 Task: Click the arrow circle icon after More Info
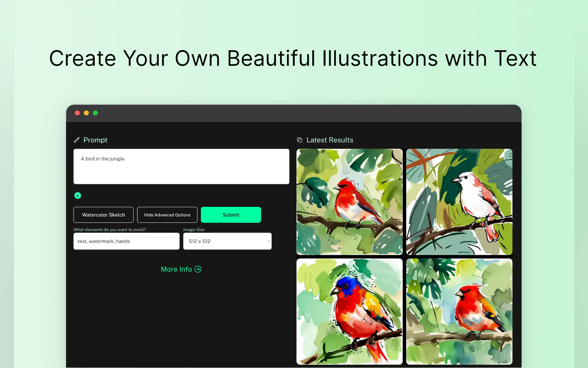(x=198, y=269)
